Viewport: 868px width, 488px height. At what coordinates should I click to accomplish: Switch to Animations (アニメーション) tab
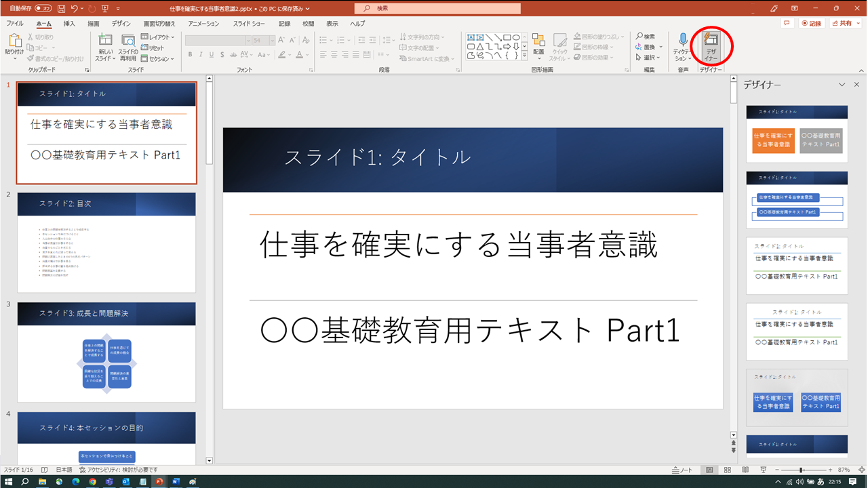click(204, 23)
